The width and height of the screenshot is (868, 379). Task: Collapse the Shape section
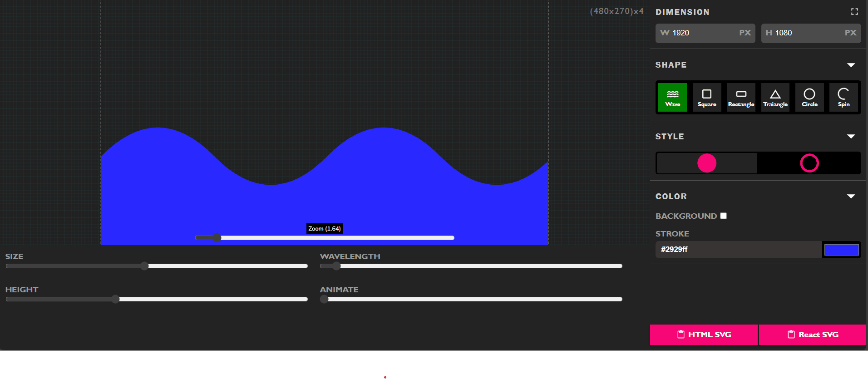(851, 65)
